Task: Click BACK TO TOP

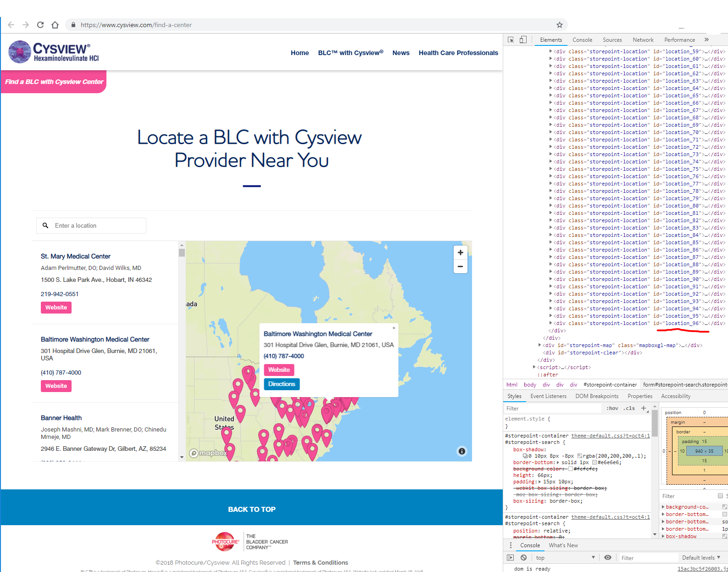Action: pyautogui.click(x=252, y=509)
